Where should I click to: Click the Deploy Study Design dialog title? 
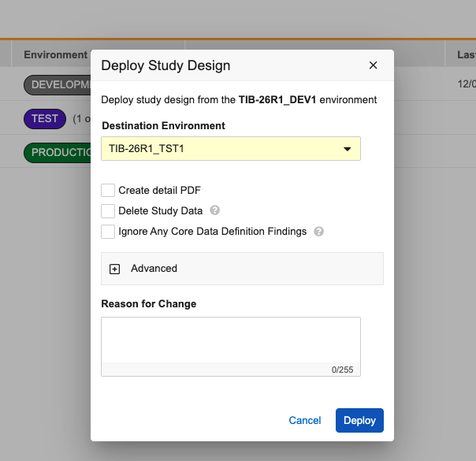tap(165, 65)
